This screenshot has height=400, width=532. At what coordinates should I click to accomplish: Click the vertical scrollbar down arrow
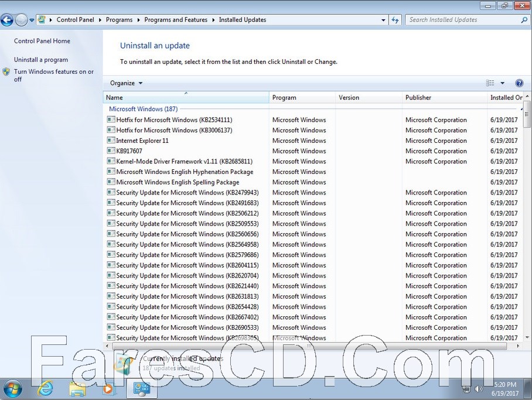point(527,337)
